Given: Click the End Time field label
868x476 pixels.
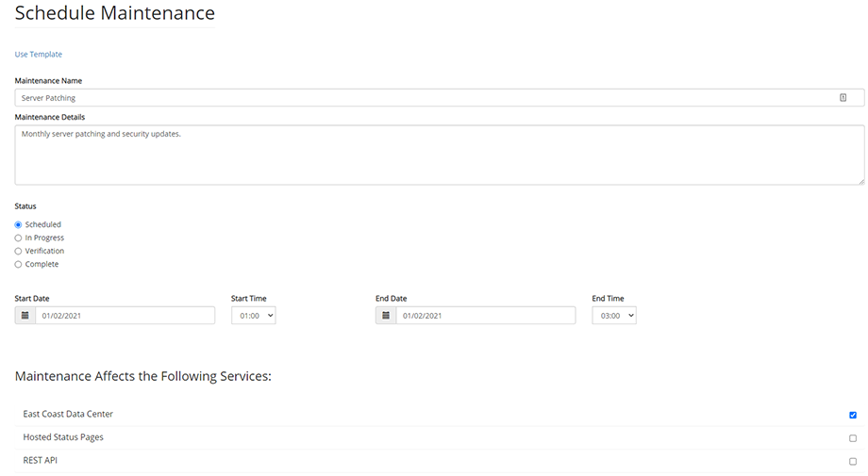Looking at the screenshot, I should (x=608, y=299).
